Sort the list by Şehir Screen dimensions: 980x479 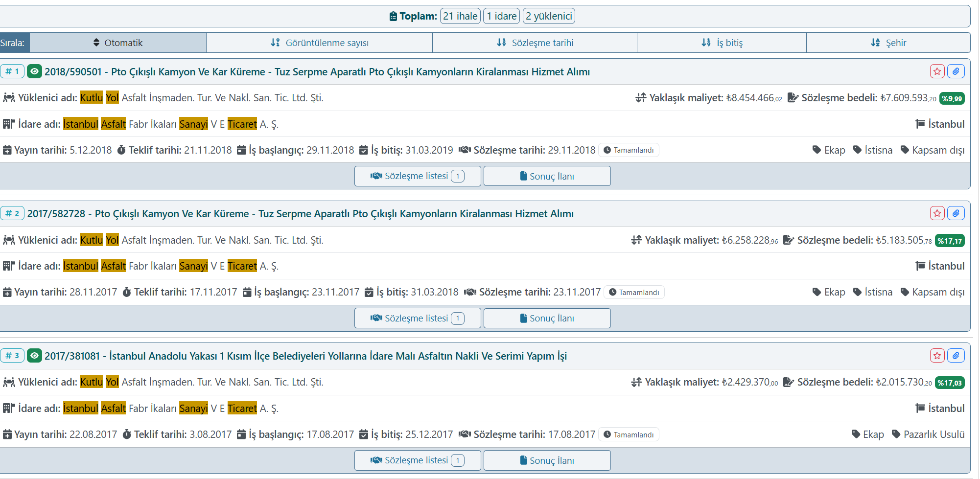click(888, 43)
